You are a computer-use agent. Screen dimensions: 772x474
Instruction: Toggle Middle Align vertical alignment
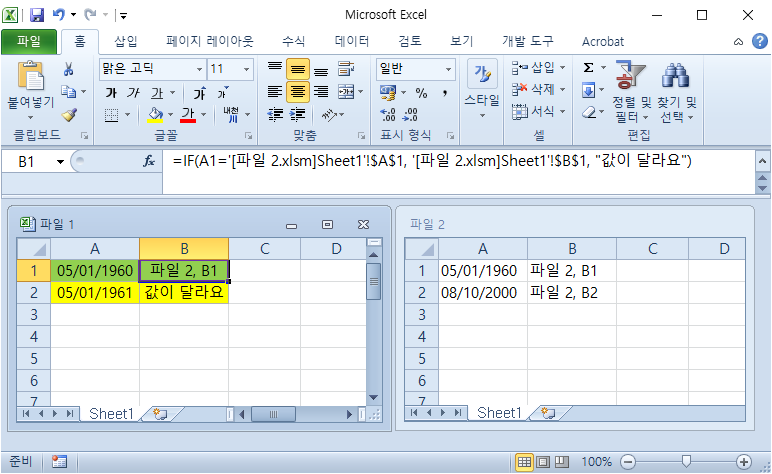pos(298,69)
